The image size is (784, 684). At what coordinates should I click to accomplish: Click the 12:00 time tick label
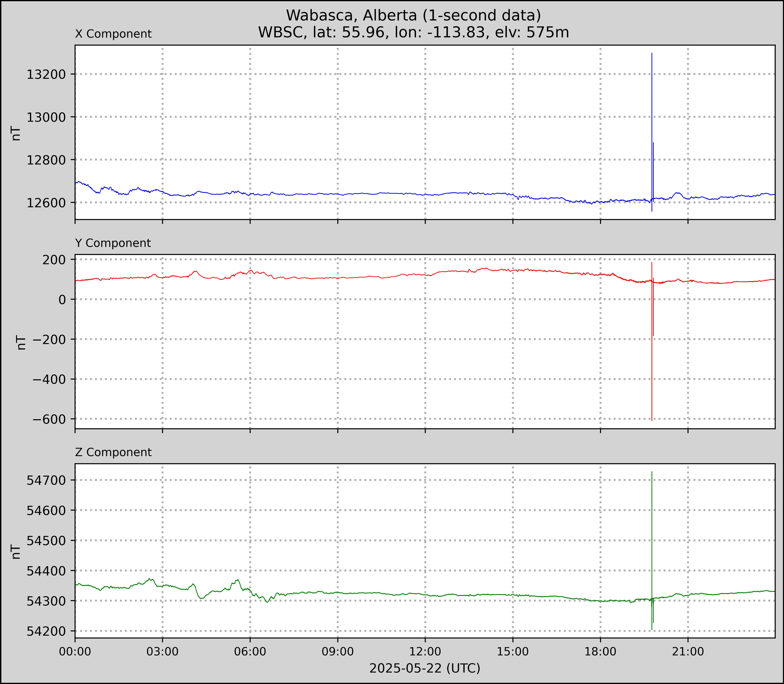(x=425, y=652)
